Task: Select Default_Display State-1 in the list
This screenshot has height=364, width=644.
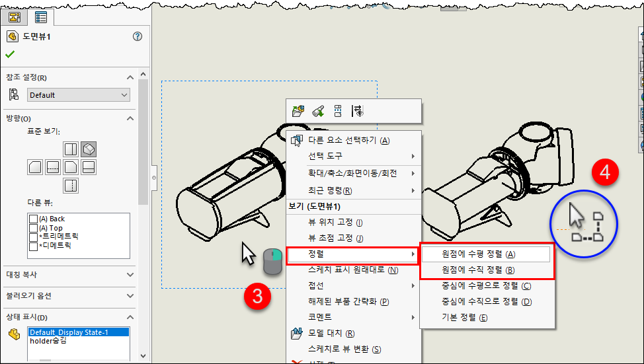Action: [79, 332]
